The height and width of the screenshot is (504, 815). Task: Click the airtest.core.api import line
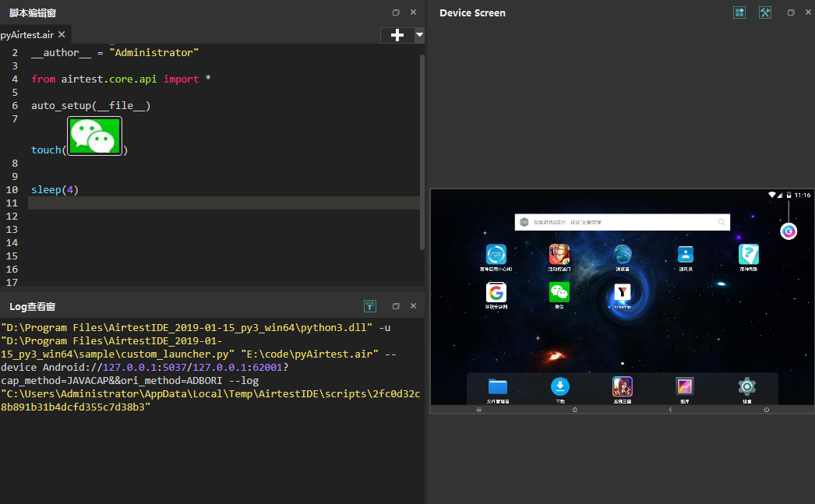pyautogui.click(x=121, y=79)
